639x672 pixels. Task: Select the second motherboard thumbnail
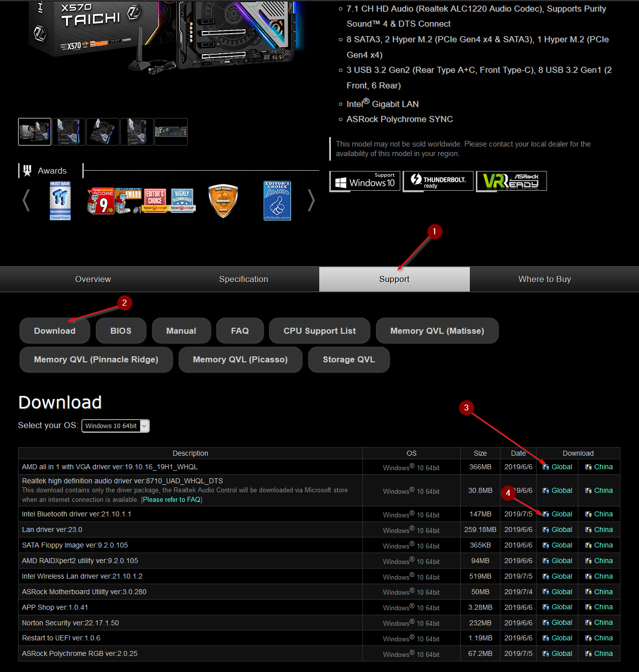[69, 131]
